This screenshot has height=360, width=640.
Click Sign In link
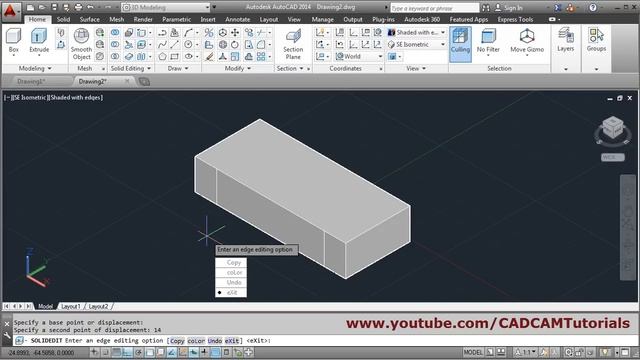pos(513,7)
